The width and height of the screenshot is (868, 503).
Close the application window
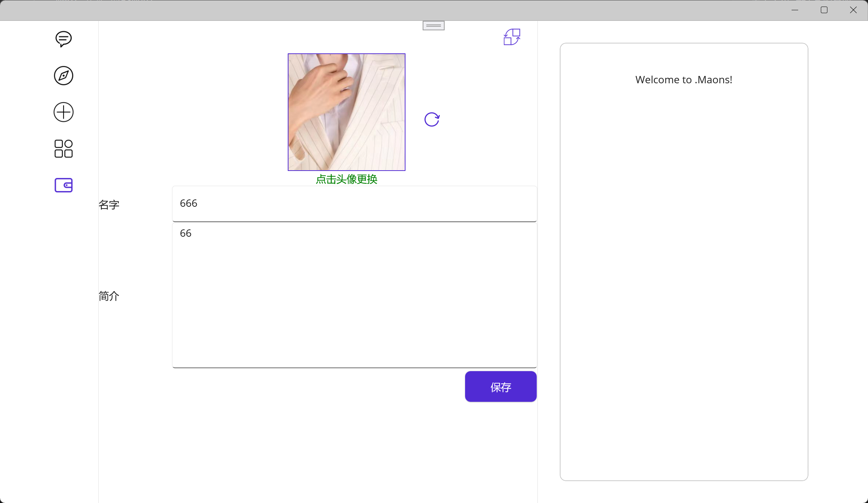click(x=853, y=10)
